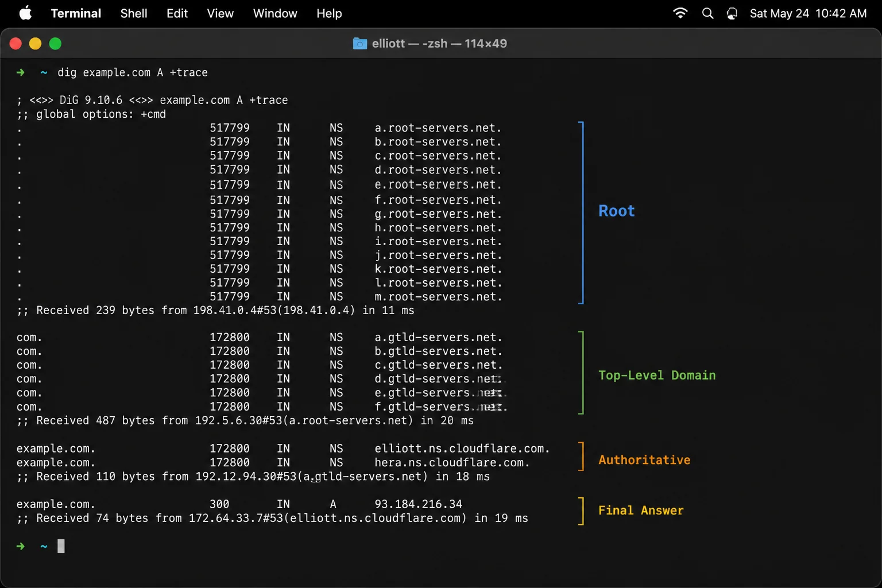Click 'k.root-servers.net.' entry

pyautogui.click(x=438, y=269)
